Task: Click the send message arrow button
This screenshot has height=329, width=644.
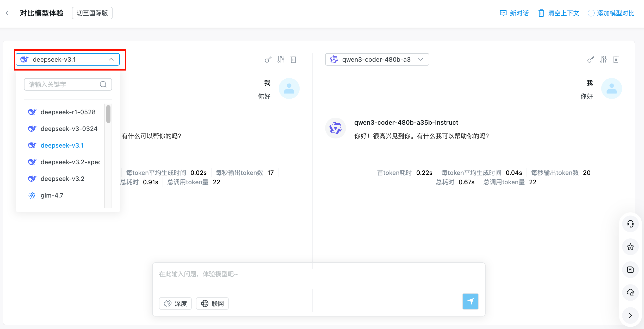Action: [x=470, y=301]
